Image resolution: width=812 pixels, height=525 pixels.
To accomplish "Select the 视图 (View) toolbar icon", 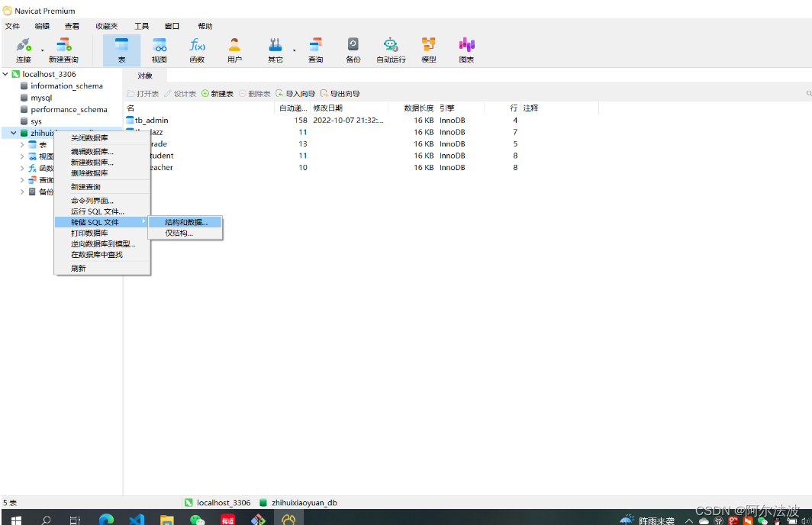I will pos(159,50).
